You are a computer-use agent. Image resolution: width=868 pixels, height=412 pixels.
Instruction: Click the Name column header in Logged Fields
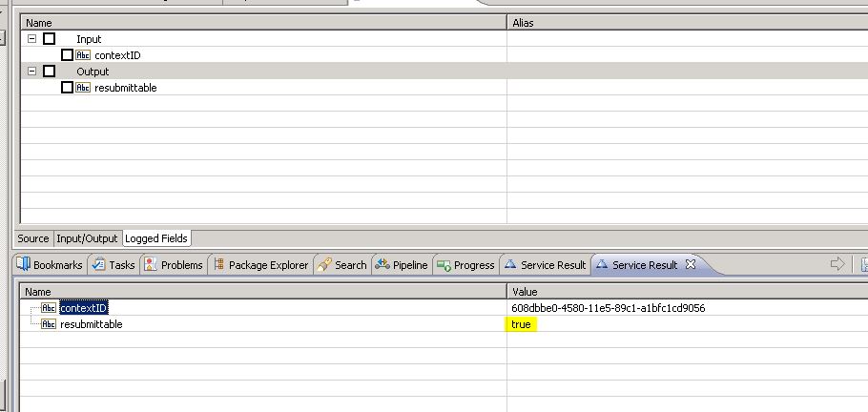click(x=264, y=23)
